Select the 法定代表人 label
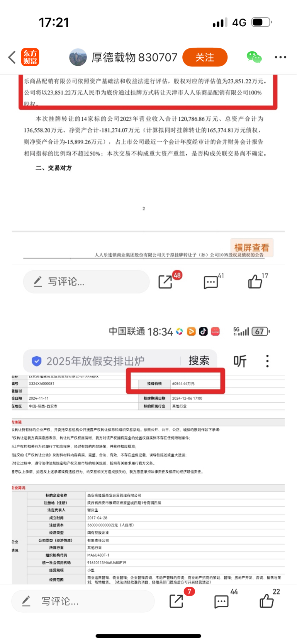Image resolution: width=297 pixels, height=644 pixels. 56,510
